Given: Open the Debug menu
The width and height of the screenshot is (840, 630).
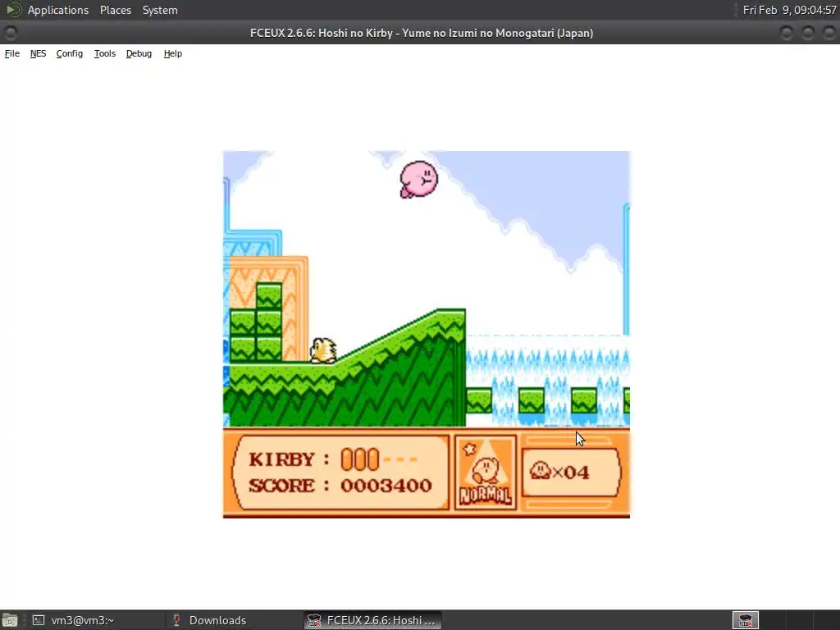Looking at the screenshot, I should tap(139, 53).
